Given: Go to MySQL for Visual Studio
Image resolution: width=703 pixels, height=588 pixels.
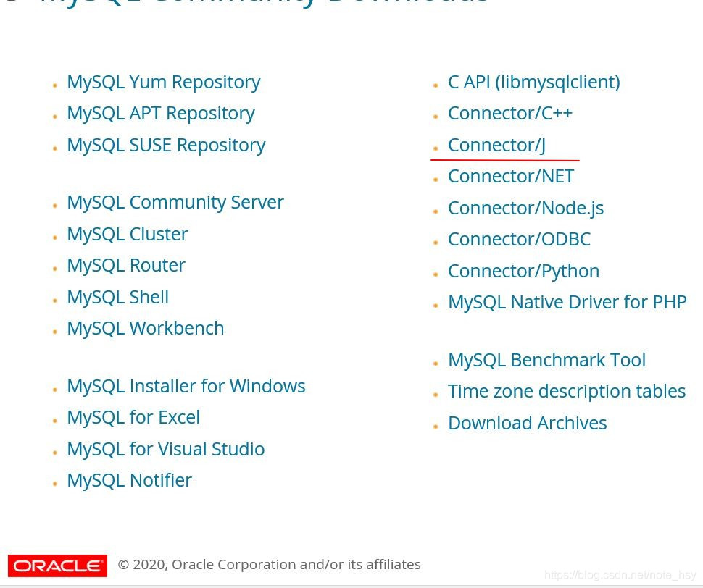Looking at the screenshot, I should point(166,450).
